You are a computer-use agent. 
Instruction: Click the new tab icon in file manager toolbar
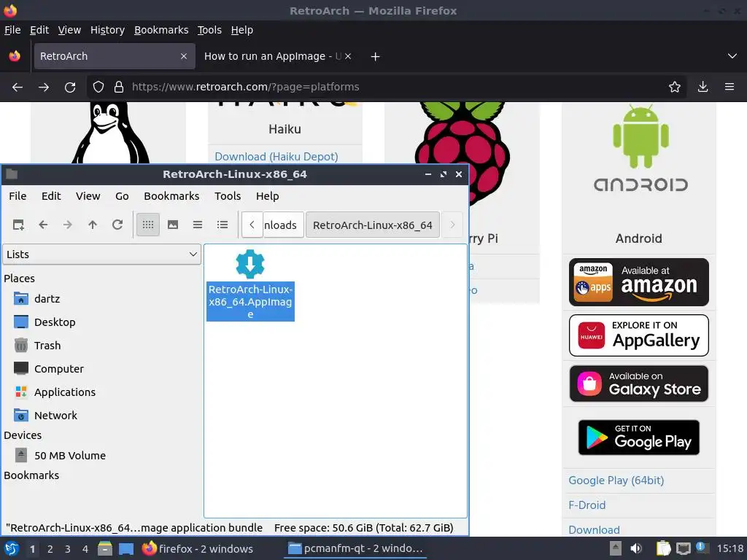pyautogui.click(x=18, y=225)
